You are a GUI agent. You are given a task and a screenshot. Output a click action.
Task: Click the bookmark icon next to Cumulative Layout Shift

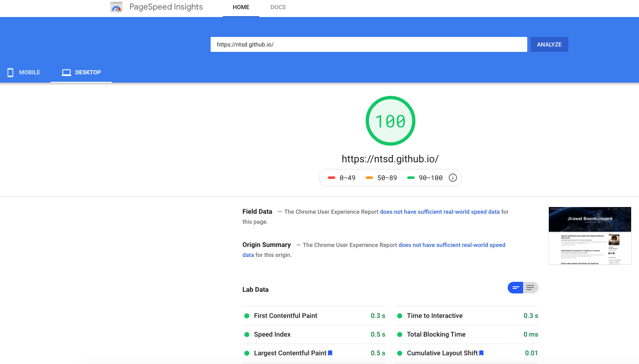(x=481, y=353)
